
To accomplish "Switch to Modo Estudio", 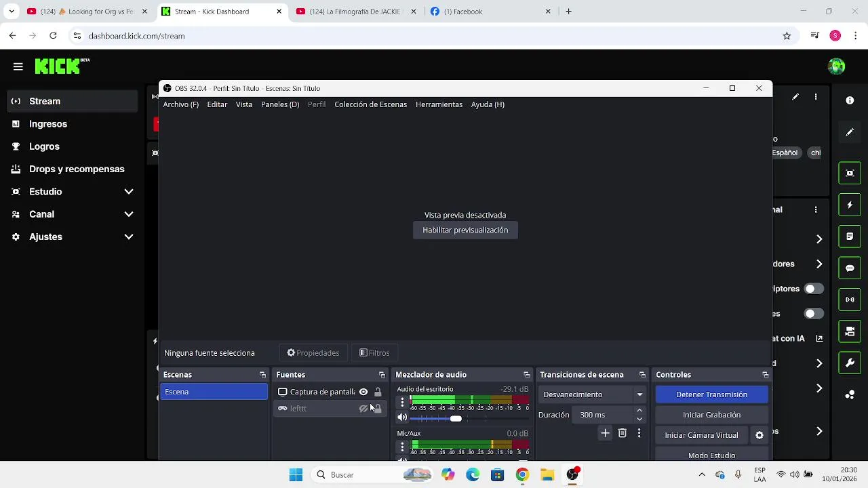I will [711, 455].
